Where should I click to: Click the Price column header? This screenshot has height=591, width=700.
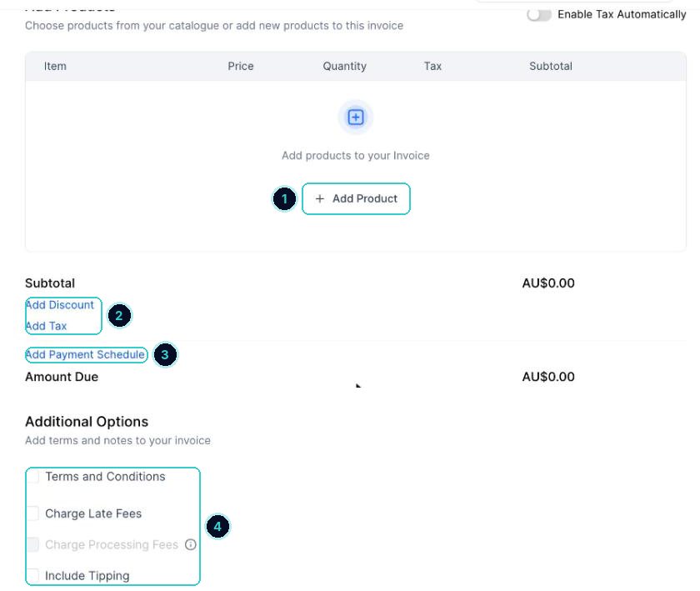(241, 66)
